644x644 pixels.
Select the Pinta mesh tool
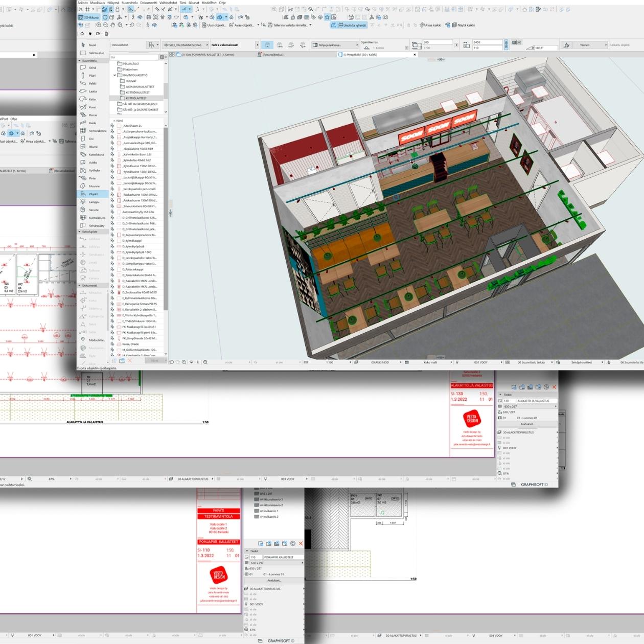click(93, 178)
